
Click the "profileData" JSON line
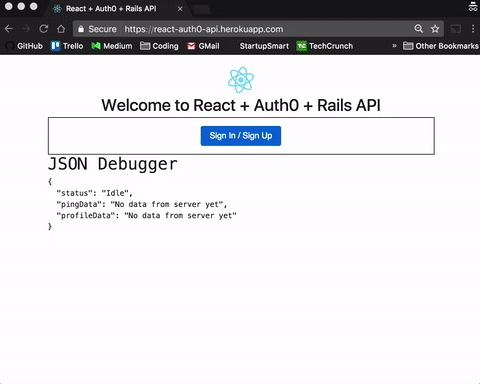146,216
